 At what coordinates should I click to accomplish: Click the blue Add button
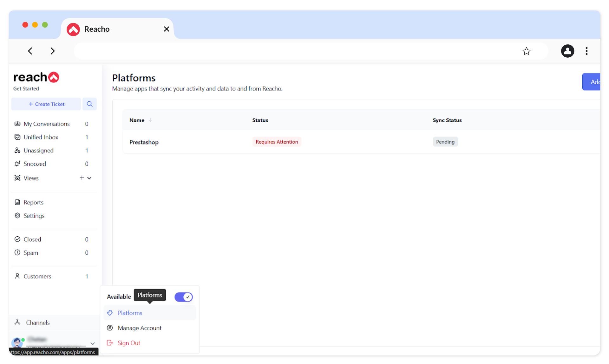coord(592,82)
